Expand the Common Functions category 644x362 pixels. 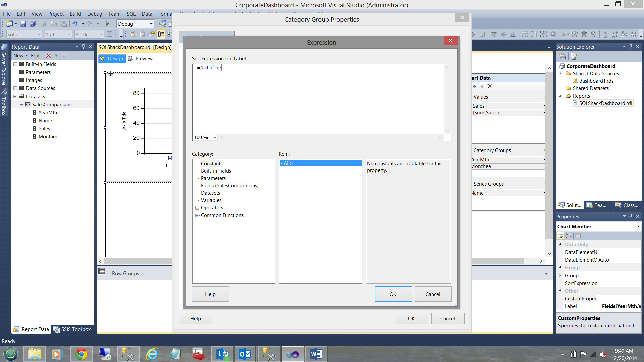click(197, 215)
